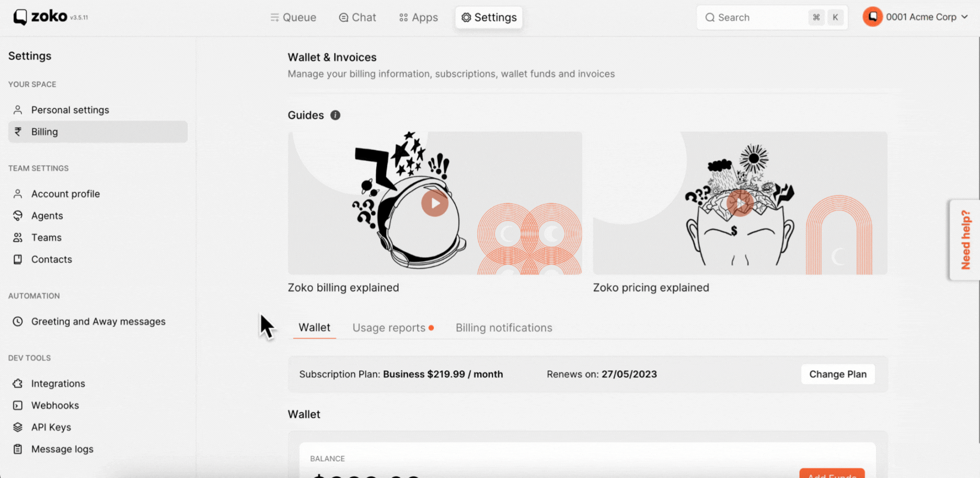This screenshot has height=478, width=980.
Task: Open Account profile settings
Action: pyautogui.click(x=98, y=194)
